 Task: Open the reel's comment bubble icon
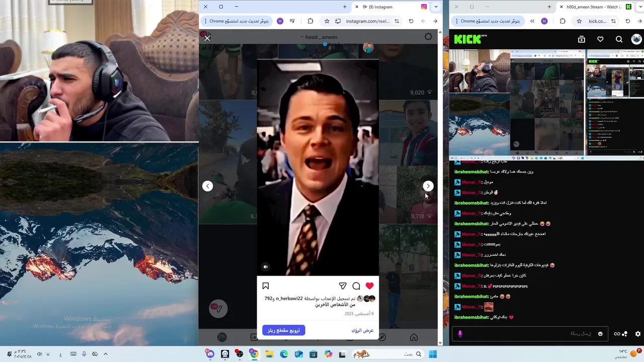click(356, 286)
